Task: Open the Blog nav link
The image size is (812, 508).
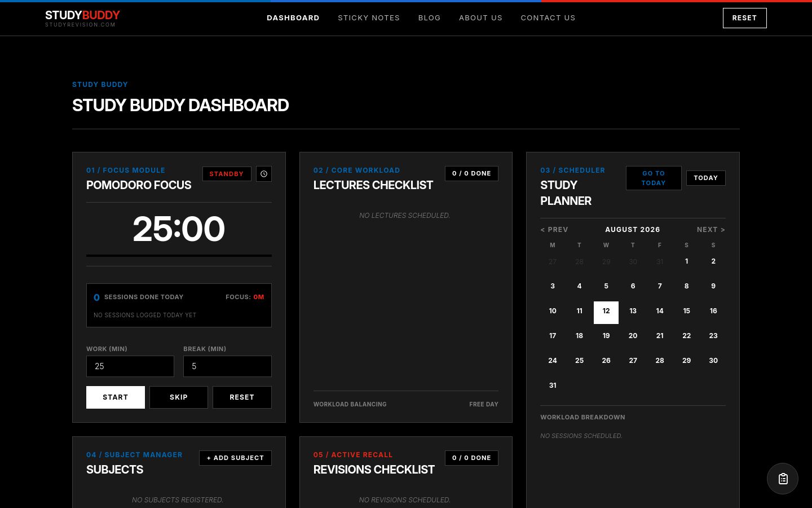Action: click(429, 18)
